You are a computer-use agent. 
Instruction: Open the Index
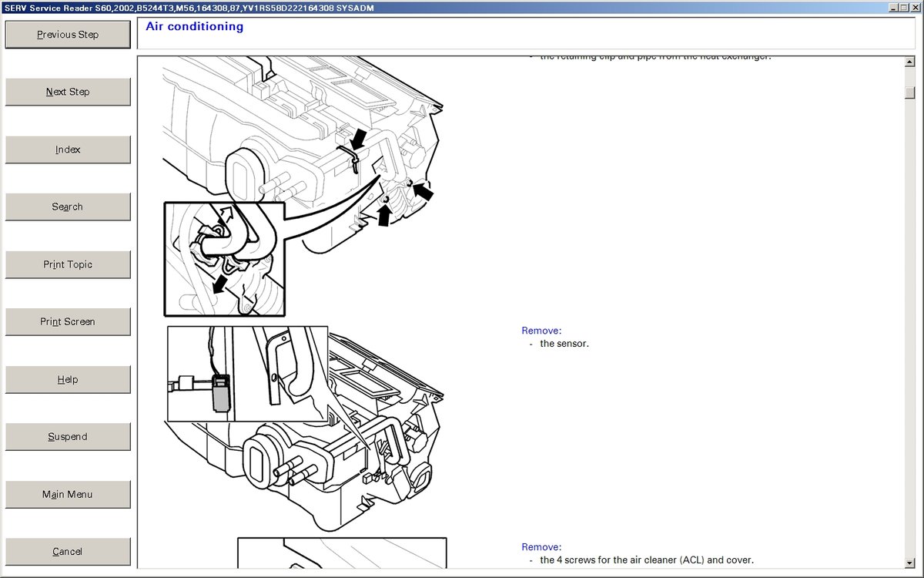click(x=68, y=149)
